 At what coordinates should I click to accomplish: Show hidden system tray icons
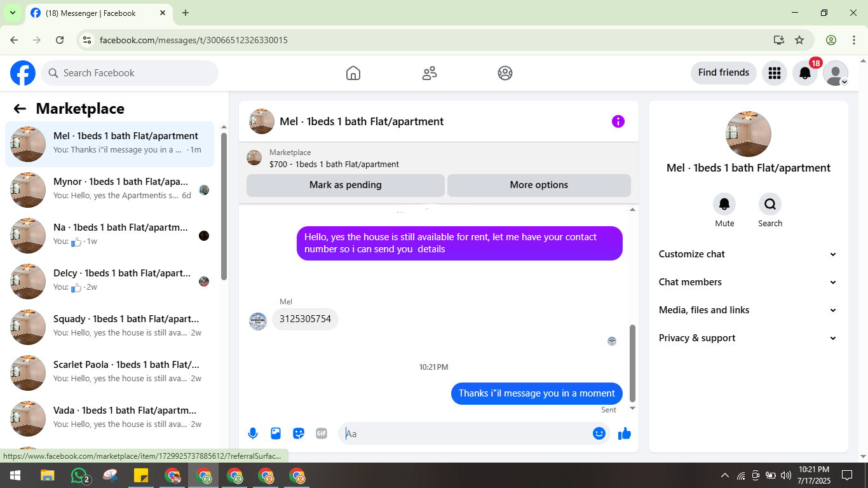724,475
